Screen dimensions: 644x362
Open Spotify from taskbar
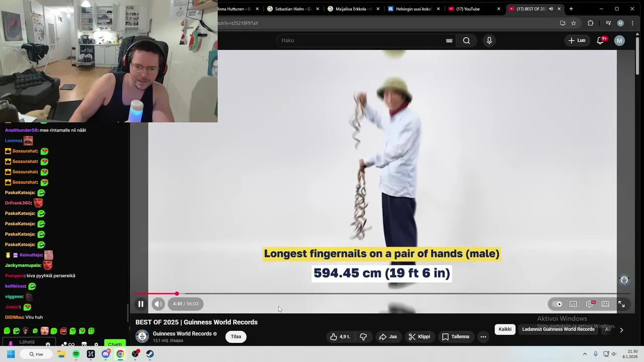(x=76, y=354)
